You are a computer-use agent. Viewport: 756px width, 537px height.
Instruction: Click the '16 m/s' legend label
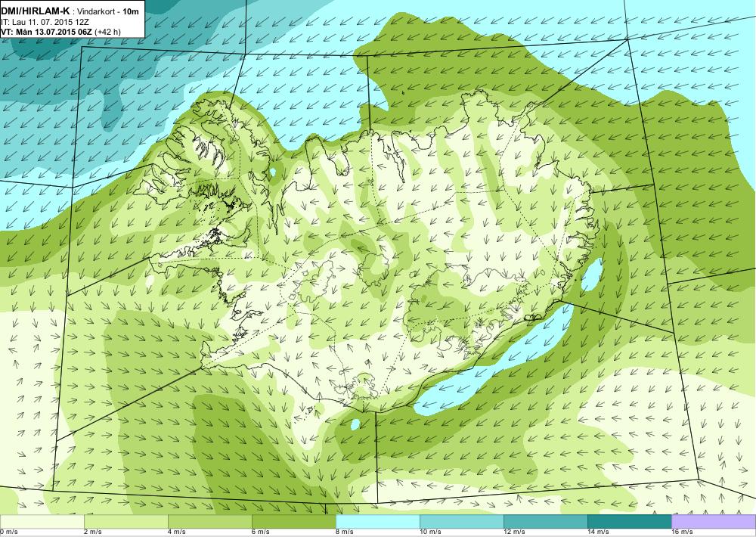(682, 532)
